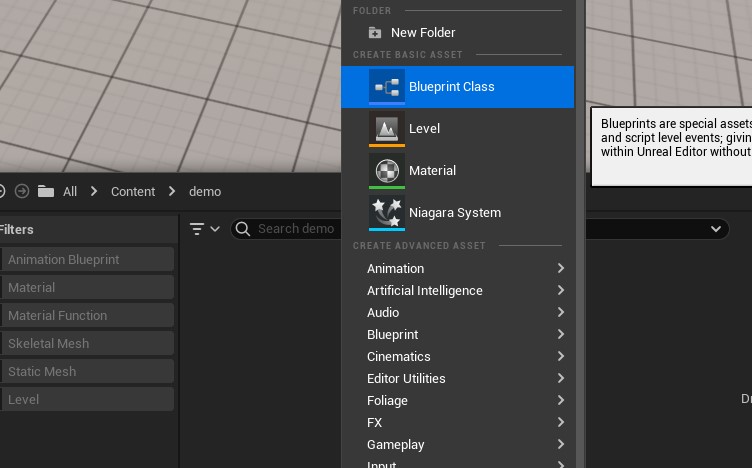Toggle the Animation Blueprint filter
The height and width of the screenshot is (468, 752).
pyautogui.click(x=87, y=259)
